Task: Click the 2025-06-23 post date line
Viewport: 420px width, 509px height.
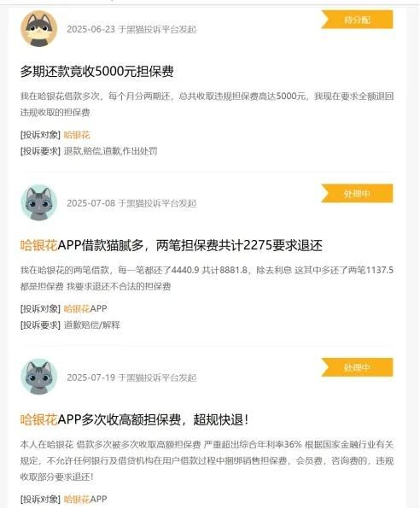Action: click(x=131, y=29)
